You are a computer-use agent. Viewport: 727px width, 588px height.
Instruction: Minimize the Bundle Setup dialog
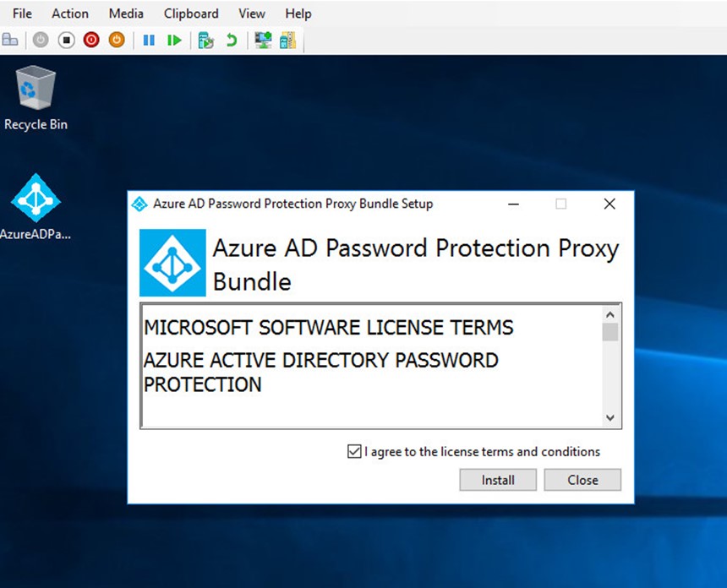pos(513,204)
